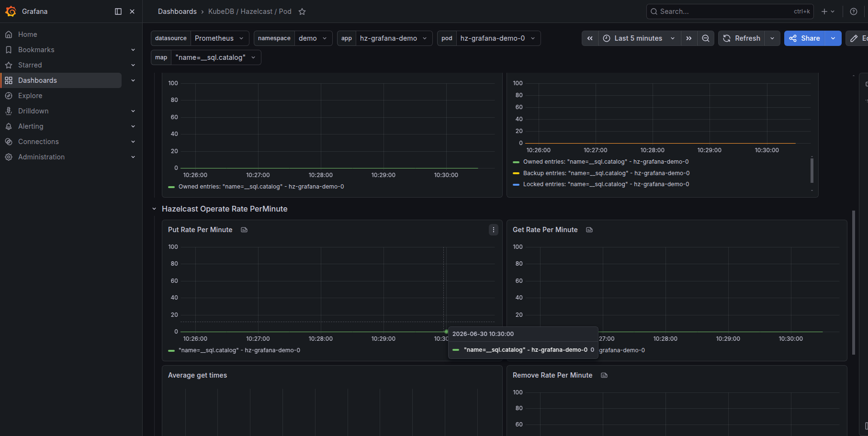Click the Share button
Viewport: 868px width, 436px height.
[804, 38]
